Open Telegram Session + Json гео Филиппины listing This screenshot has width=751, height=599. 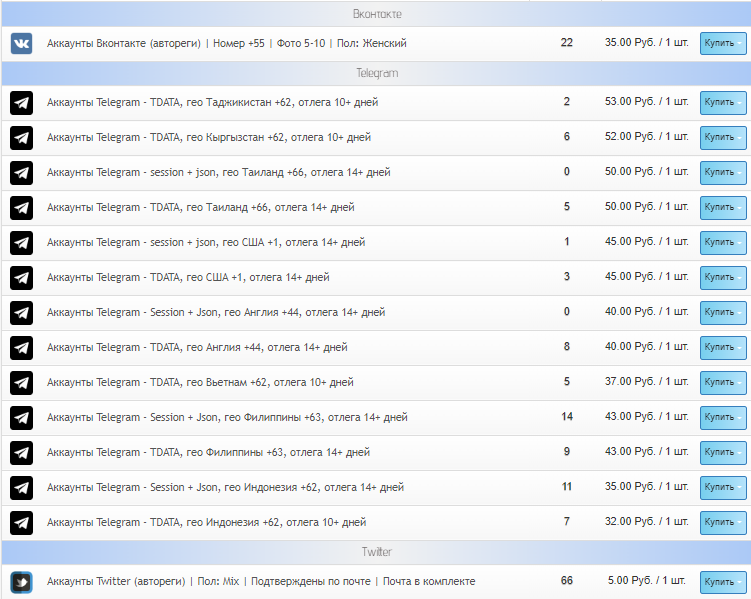pos(227,417)
